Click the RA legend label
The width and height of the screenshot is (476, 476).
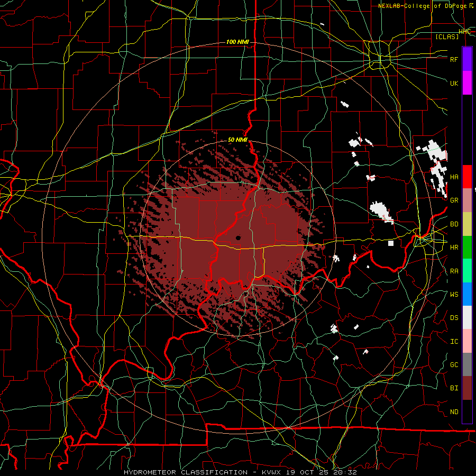[x=454, y=271]
